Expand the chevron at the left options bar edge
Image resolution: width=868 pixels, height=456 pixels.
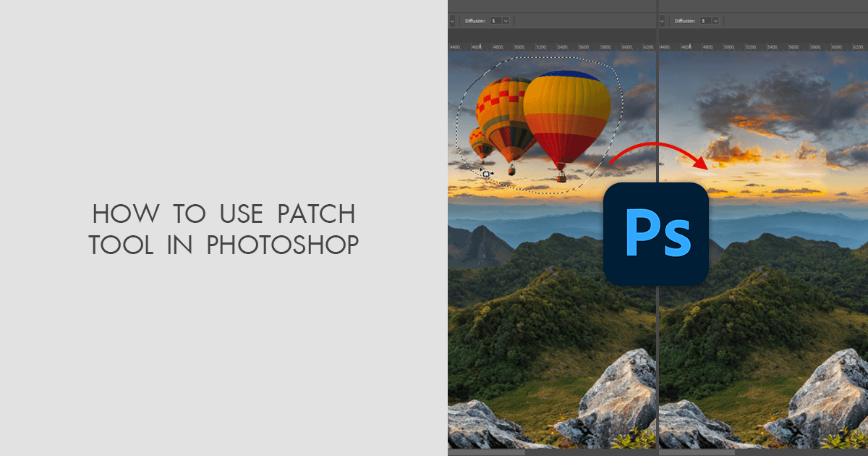point(451,21)
